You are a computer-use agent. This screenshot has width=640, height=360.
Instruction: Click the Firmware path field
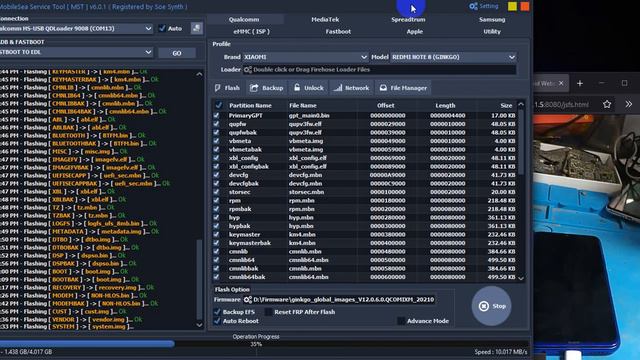[x=339, y=300]
